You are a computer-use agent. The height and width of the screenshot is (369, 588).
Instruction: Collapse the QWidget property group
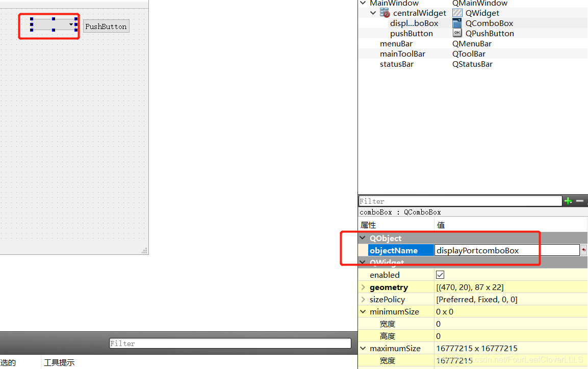(363, 262)
